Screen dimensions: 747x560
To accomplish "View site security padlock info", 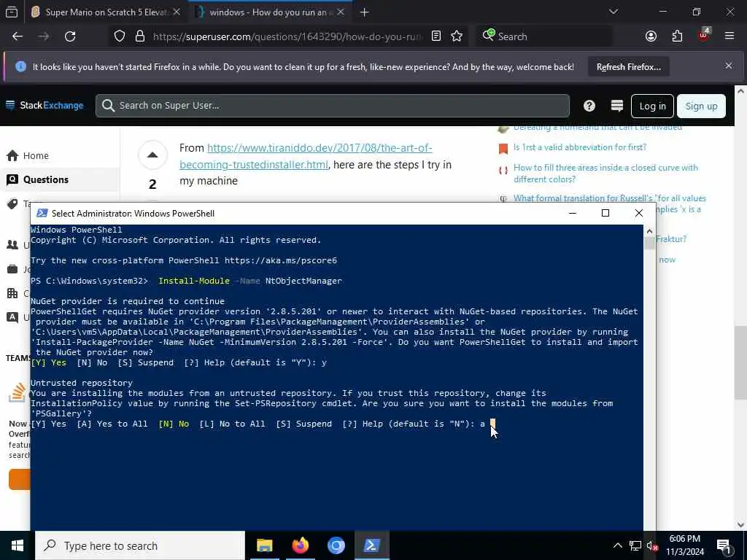I will coord(140,36).
